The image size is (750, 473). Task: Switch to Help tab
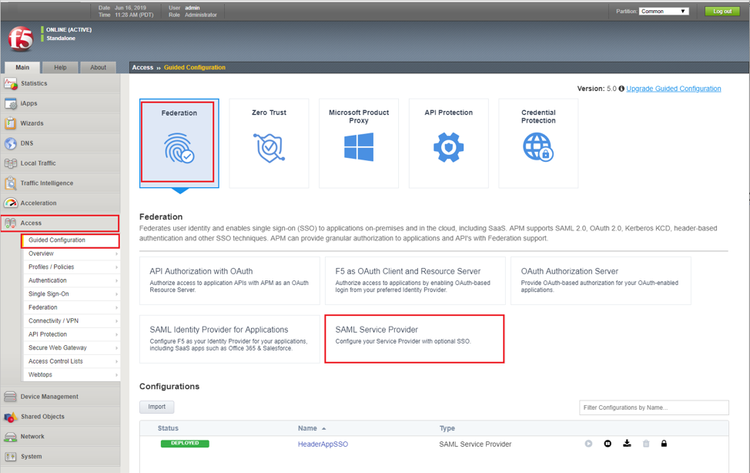(x=60, y=67)
